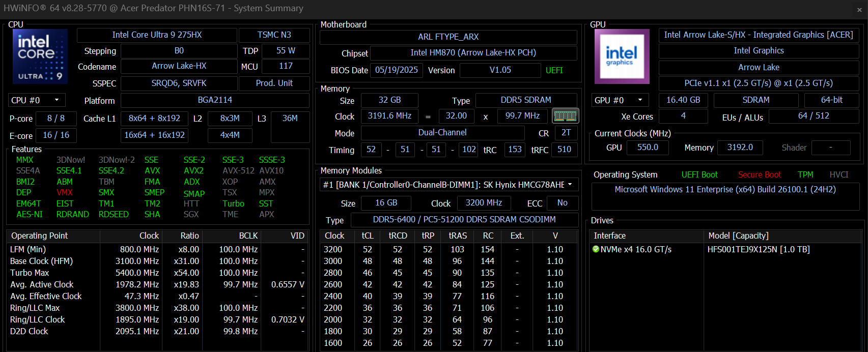Click the tCL column header
868x352 pixels.
(x=368, y=236)
